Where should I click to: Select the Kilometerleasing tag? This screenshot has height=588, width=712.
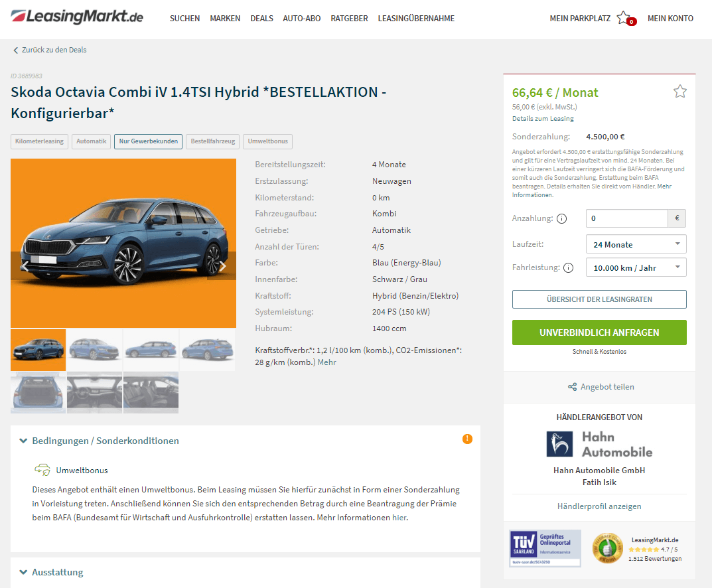click(x=40, y=141)
